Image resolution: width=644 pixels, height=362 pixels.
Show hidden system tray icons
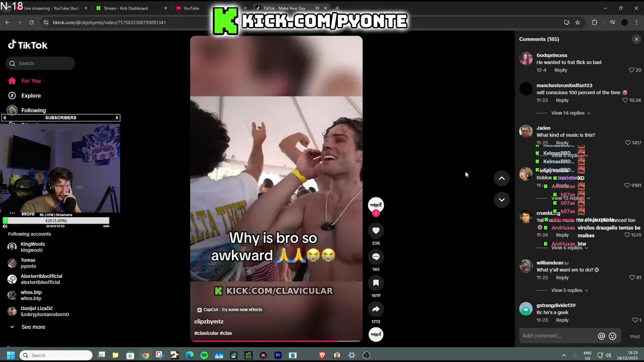point(564,355)
